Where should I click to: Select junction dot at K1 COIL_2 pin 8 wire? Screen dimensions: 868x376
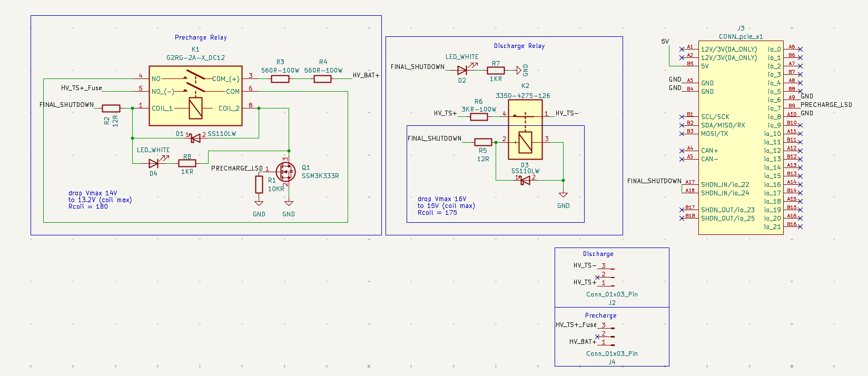(x=259, y=108)
